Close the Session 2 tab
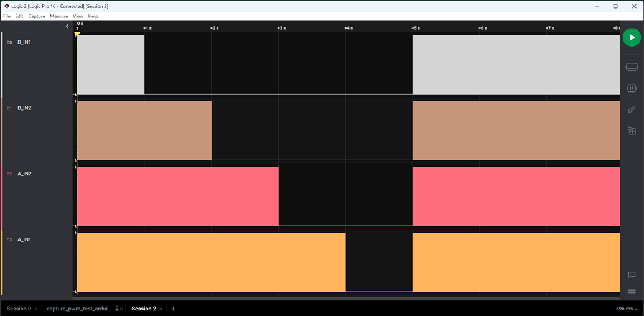 (x=161, y=309)
